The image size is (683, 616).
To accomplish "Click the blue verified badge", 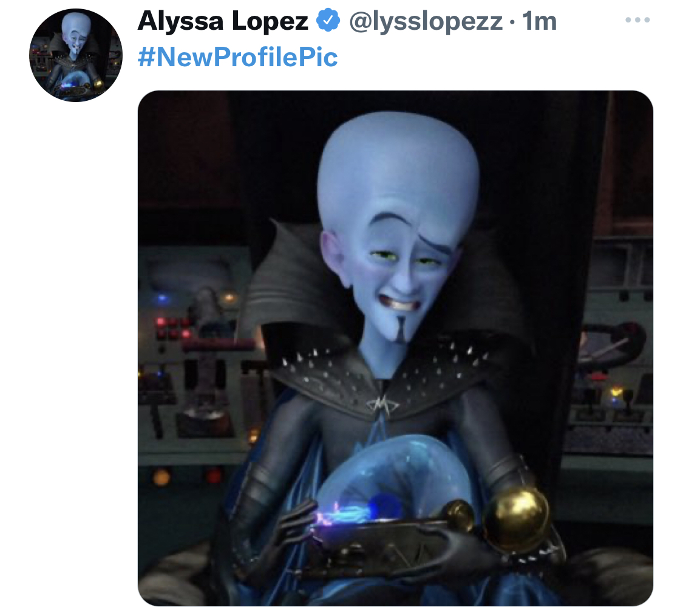I will (328, 21).
